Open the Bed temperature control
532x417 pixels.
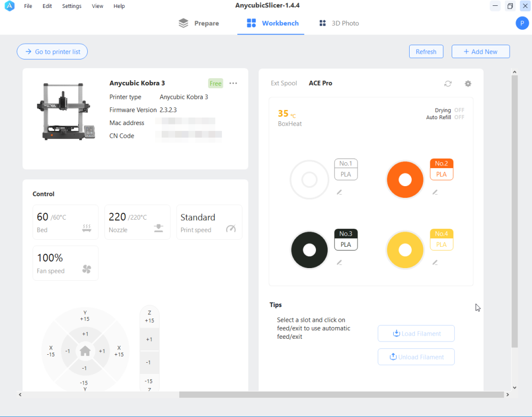tap(65, 222)
